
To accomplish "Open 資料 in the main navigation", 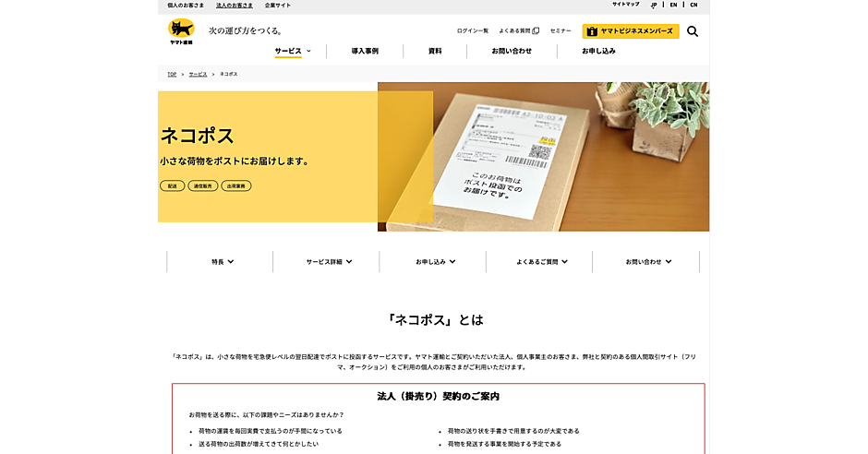I will coord(435,51).
